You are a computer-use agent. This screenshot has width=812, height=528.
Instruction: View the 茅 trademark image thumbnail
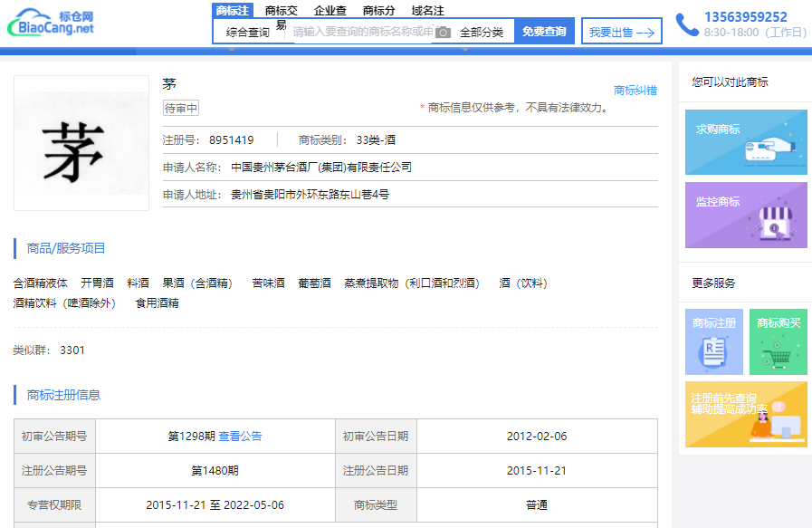tap(81, 143)
